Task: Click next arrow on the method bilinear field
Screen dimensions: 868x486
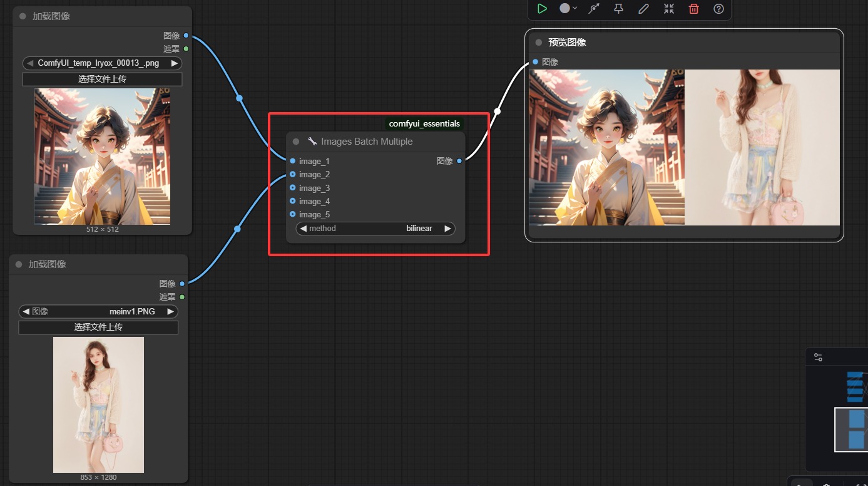Action: (x=447, y=229)
